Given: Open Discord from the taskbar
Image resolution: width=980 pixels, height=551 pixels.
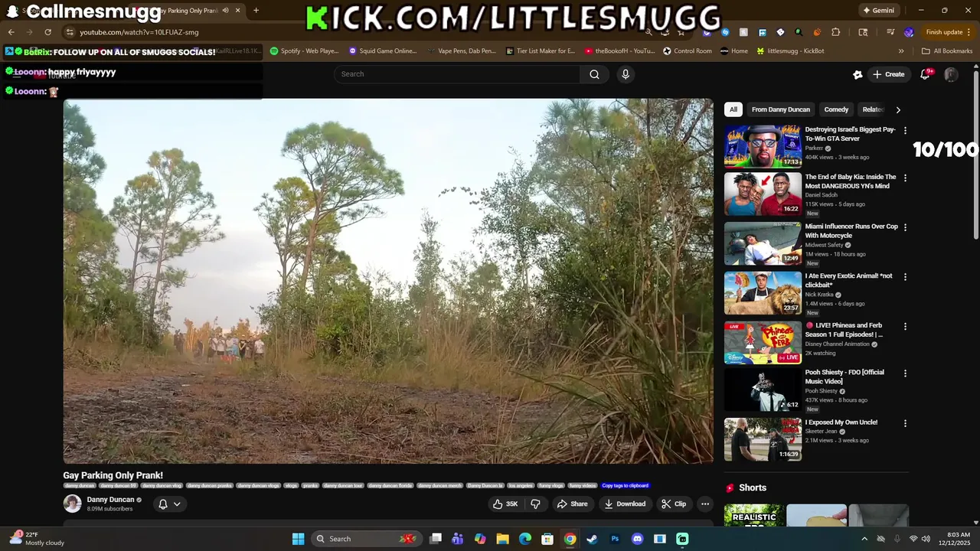Looking at the screenshot, I should [637, 539].
